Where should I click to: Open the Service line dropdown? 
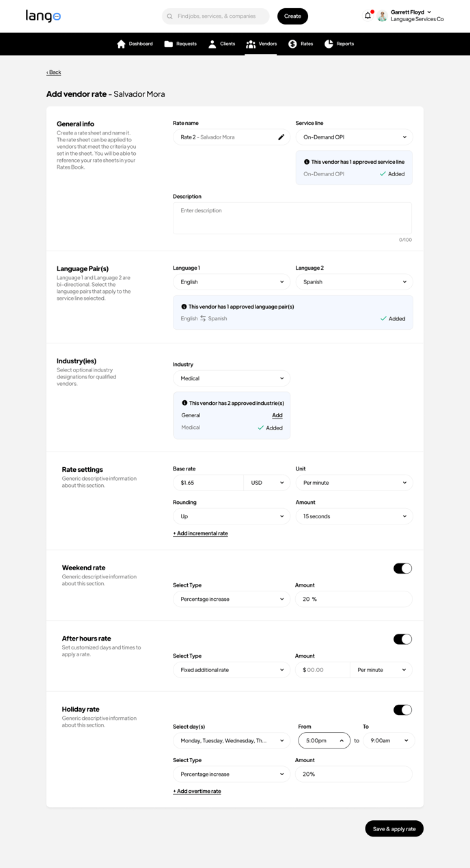click(x=354, y=137)
